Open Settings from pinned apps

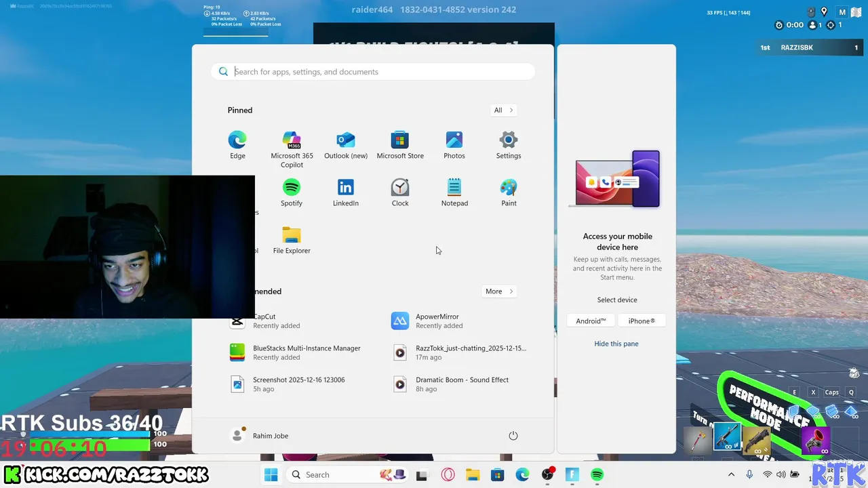(509, 145)
